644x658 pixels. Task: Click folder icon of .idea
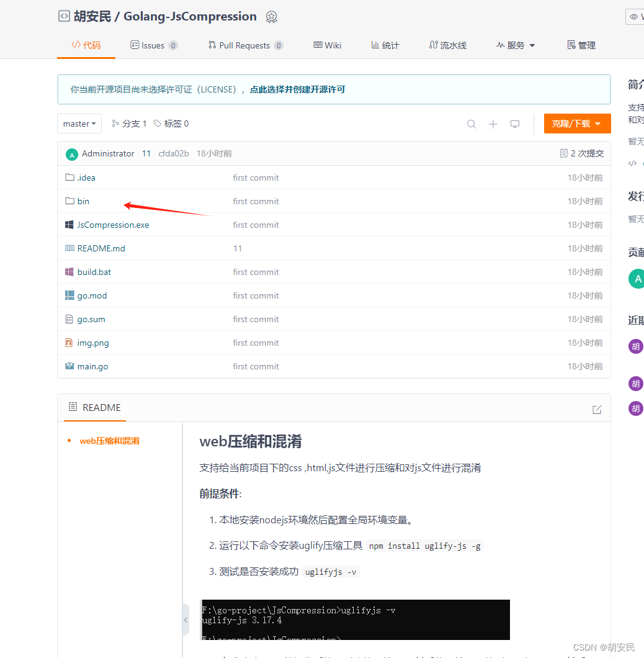[69, 178]
